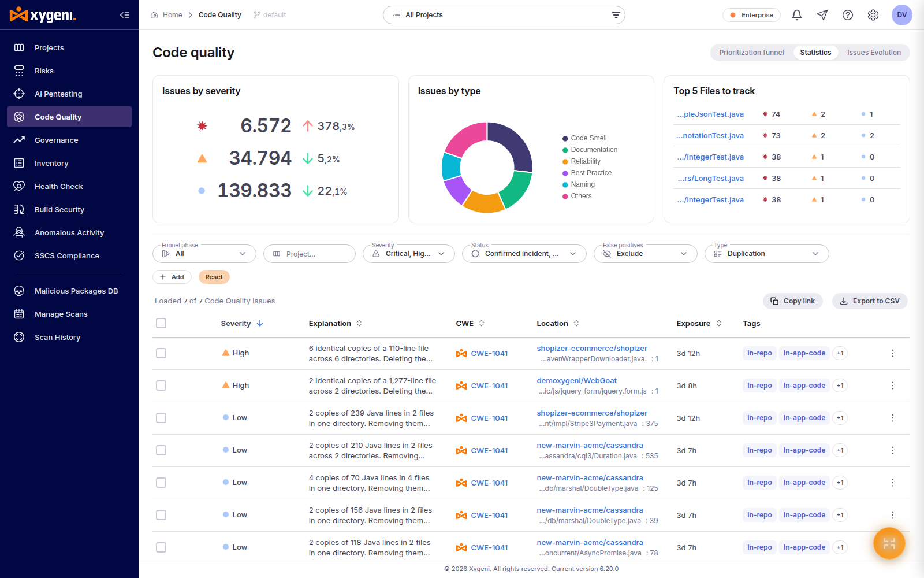The width and height of the screenshot is (924, 578).
Task: Open the False positives dropdown
Action: pyautogui.click(x=646, y=254)
